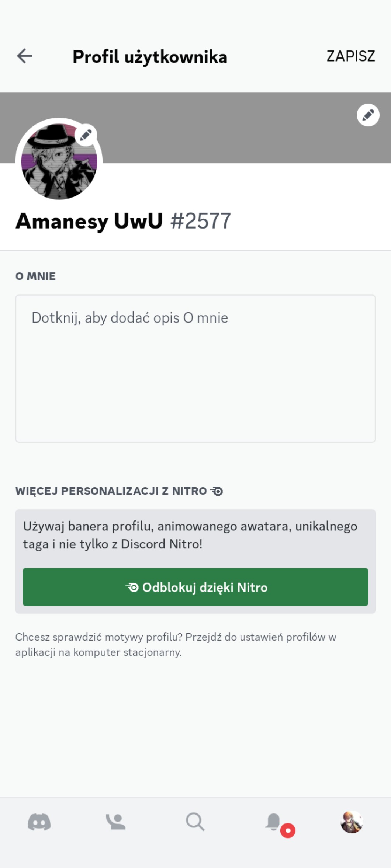This screenshot has width=391, height=868.
Task: Click the Nitro icon inside green button
Action: tap(132, 587)
